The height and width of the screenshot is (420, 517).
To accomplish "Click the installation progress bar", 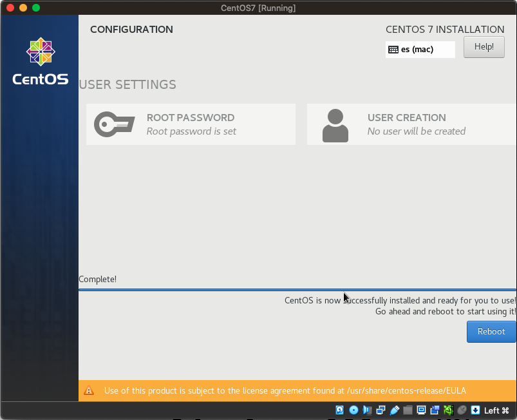I will click(297, 290).
